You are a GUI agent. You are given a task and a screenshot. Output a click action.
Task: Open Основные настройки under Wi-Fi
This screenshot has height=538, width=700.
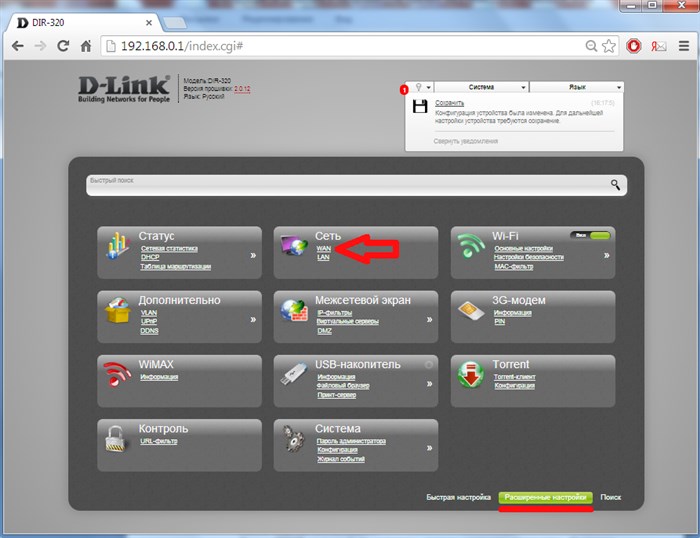(524, 249)
